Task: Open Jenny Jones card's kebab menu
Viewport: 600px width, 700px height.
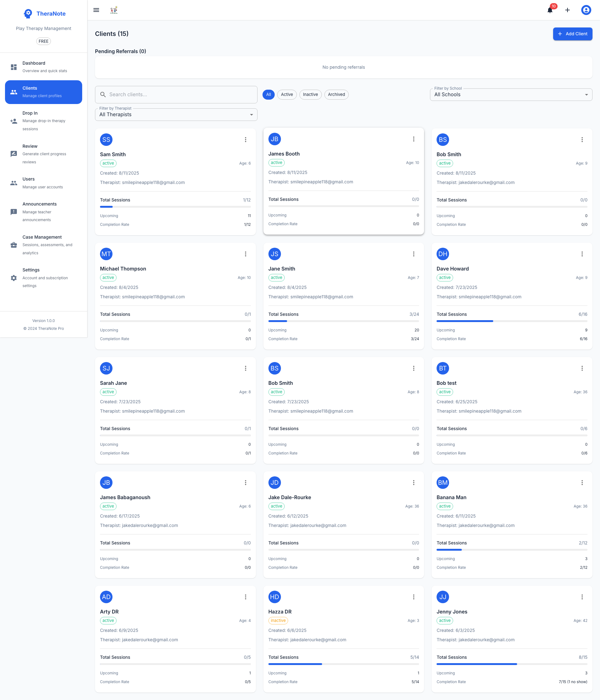Action: 582,597
